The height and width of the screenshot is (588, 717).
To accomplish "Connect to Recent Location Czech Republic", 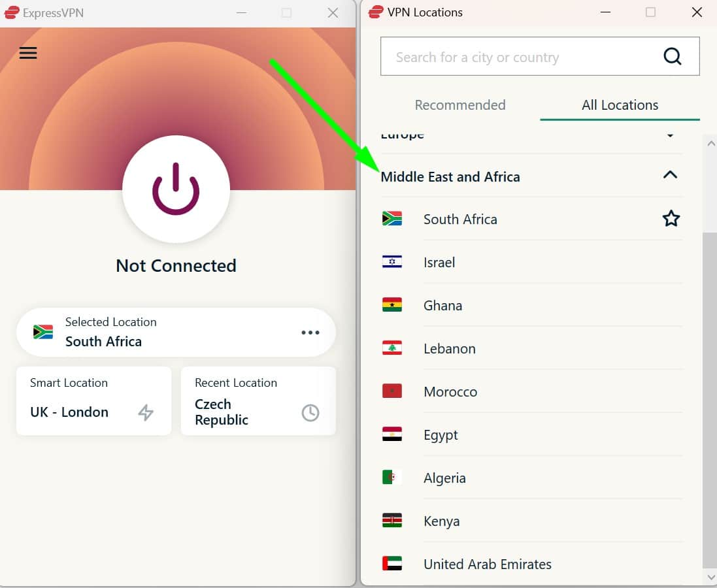I will click(258, 400).
